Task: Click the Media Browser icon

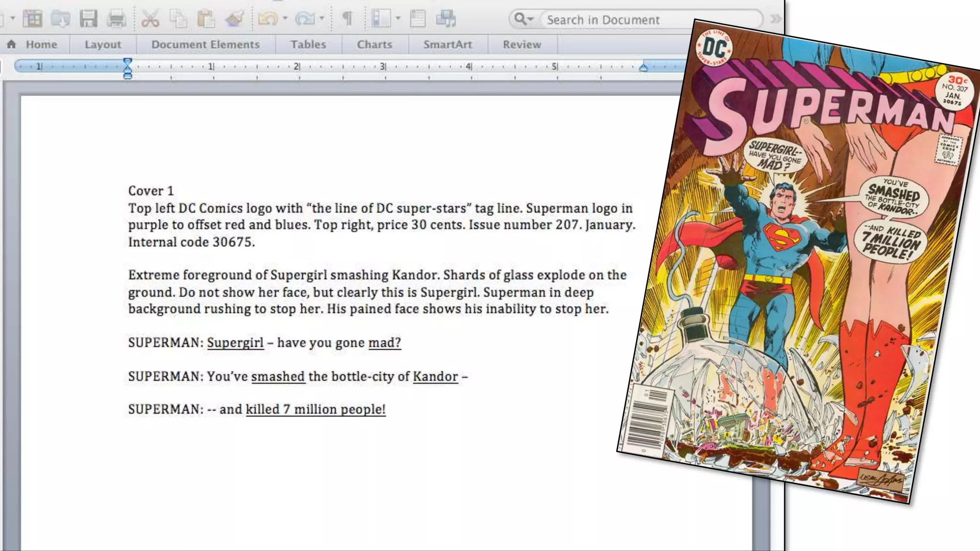Action: pyautogui.click(x=445, y=19)
